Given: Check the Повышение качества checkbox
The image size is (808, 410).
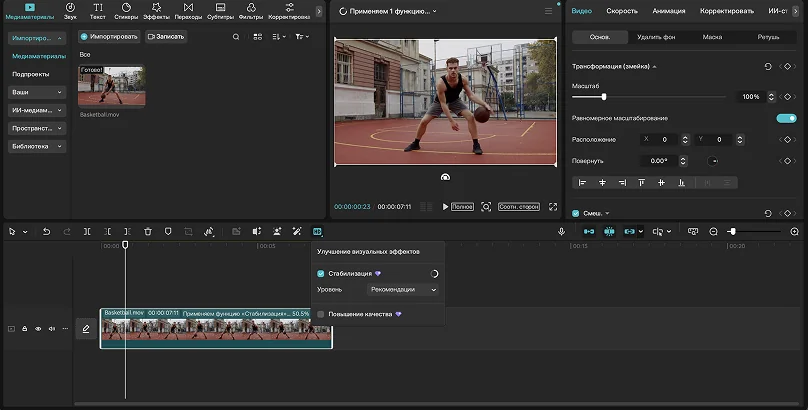Looking at the screenshot, I should (x=321, y=314).
